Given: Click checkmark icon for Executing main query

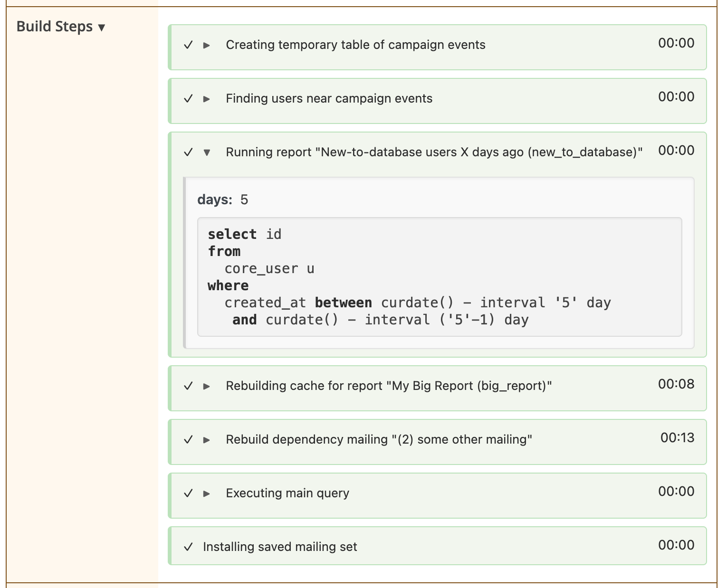Looking at the screenshot, I should (189, 493).
